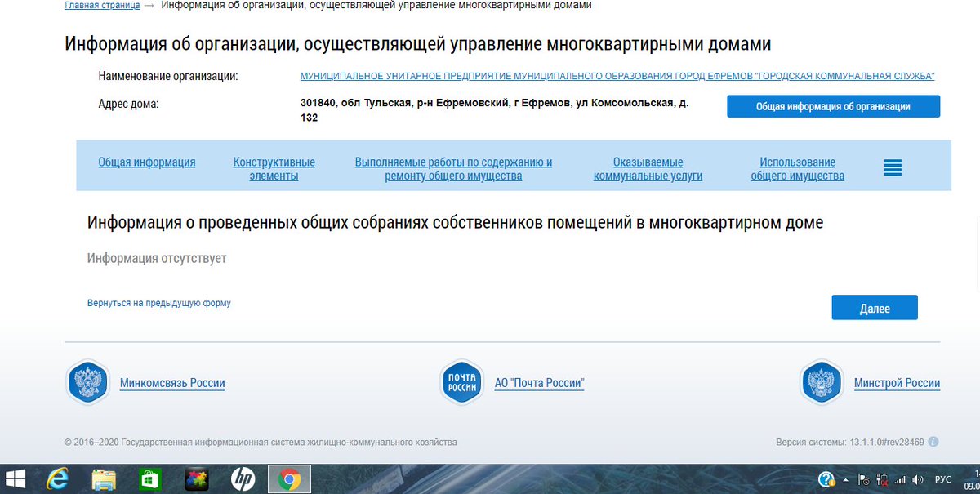The image size is (980, 494).
Task: Open the Windows Store taskbar icon
Action: 149,479
